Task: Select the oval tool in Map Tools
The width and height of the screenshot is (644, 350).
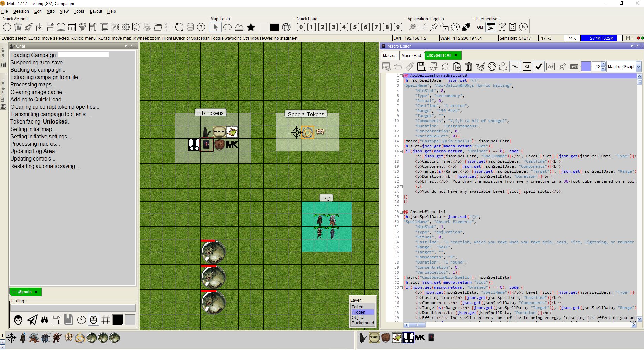Action: [228, 27]
